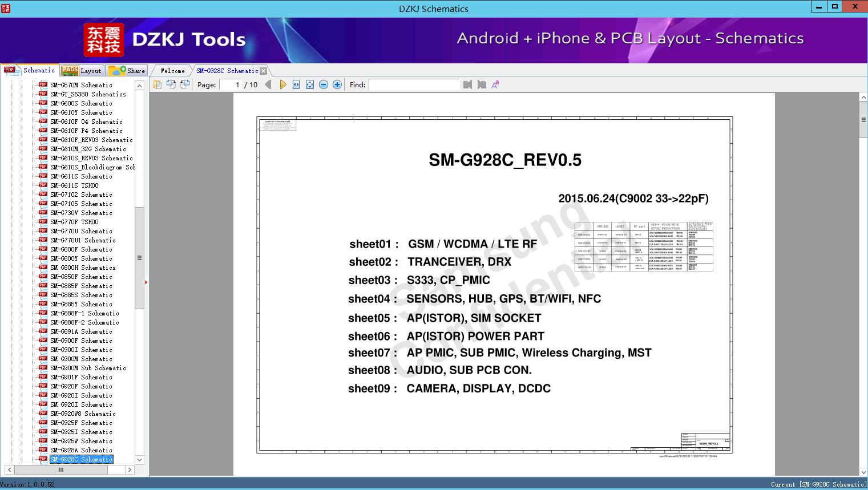Go to the previous page arrow
The width and height of the screenshot is (868, 490).
[x=268, y=84]
